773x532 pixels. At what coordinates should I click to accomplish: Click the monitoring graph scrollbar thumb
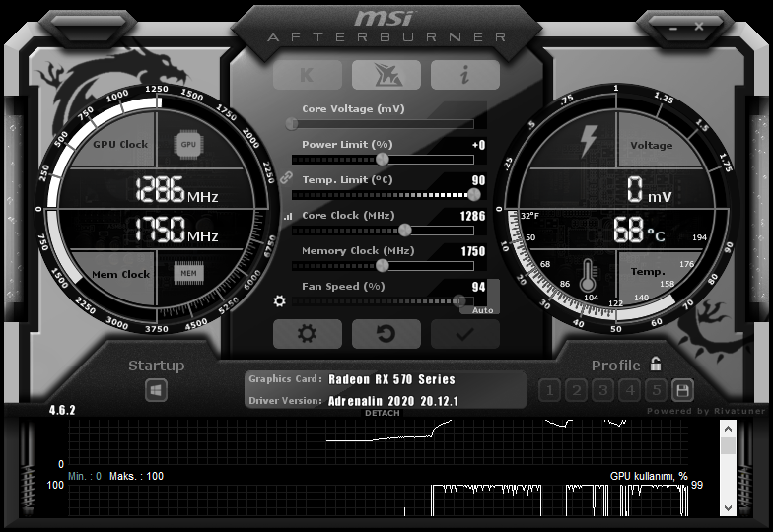click(728, 445)
